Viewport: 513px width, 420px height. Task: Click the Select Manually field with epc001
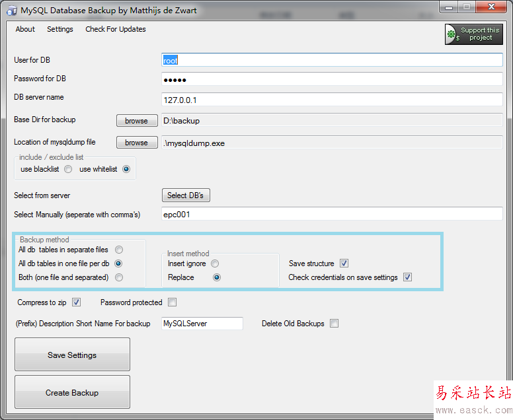(x=332, y=214)
